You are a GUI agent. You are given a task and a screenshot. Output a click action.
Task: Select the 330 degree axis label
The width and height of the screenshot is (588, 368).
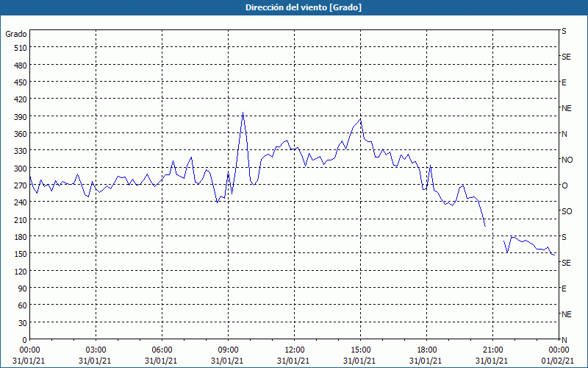coord(21,151)
